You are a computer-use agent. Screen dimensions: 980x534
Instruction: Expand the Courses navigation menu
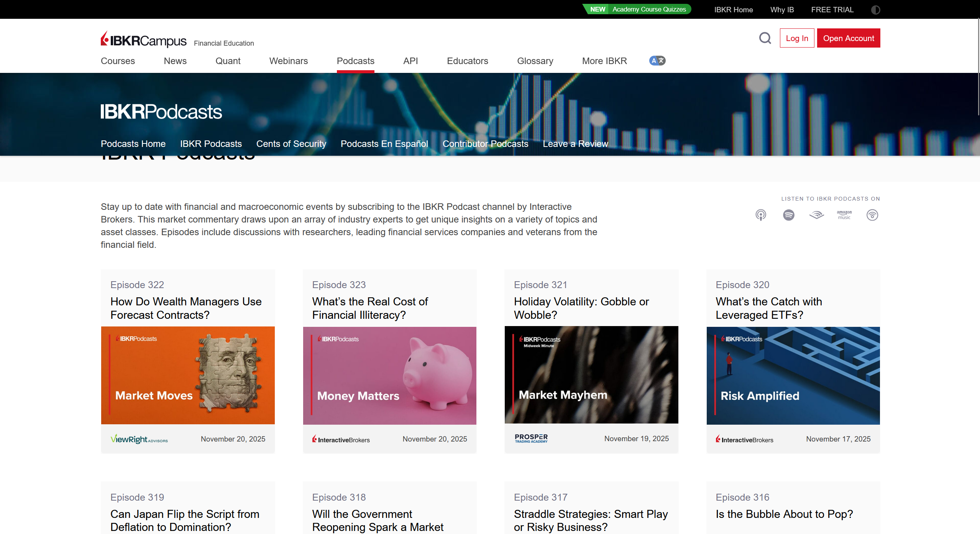click(x=118, y=61)
